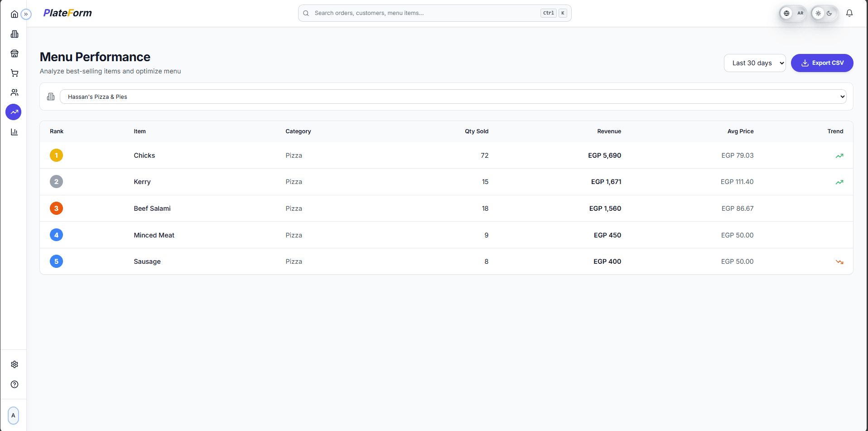The height and width of the screenshot is (431, 868).
Task: Switch to dark mode moon toggle
Action: (x=829, y=13)
